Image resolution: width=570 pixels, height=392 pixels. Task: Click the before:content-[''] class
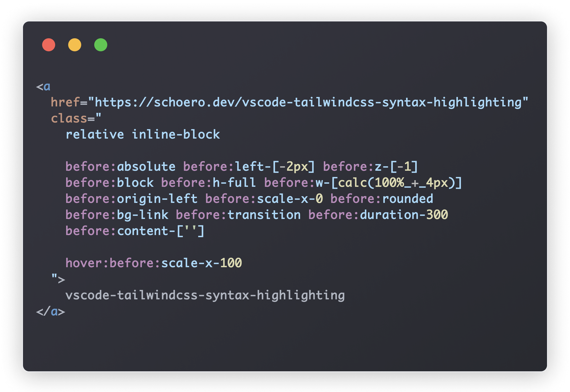tap(135, 231)
